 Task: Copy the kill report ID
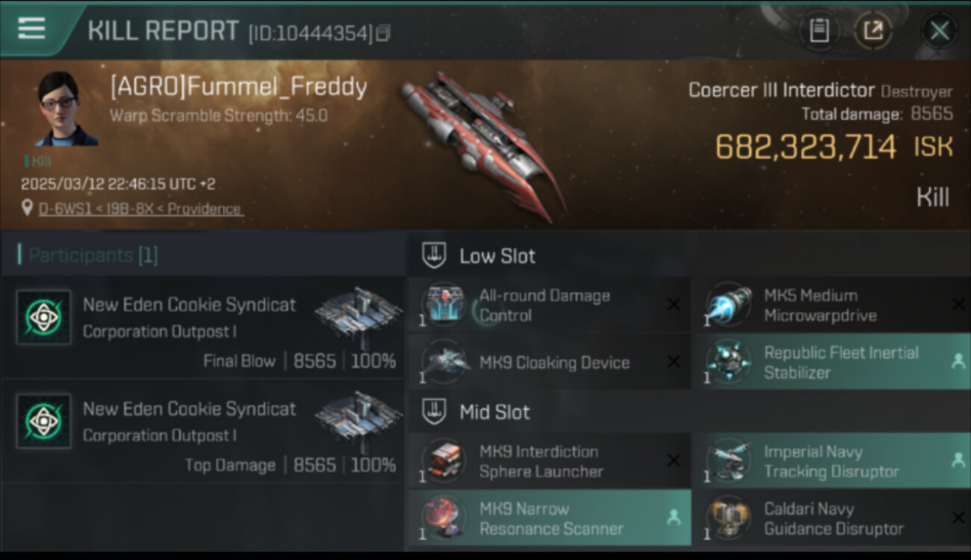pos(382,33)
